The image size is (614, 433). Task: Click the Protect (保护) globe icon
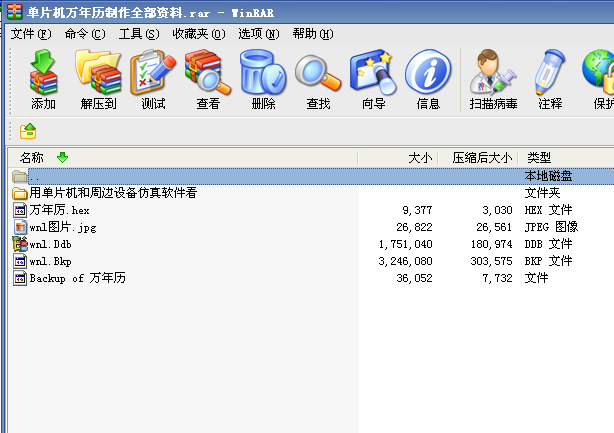(x=598, y=72)
